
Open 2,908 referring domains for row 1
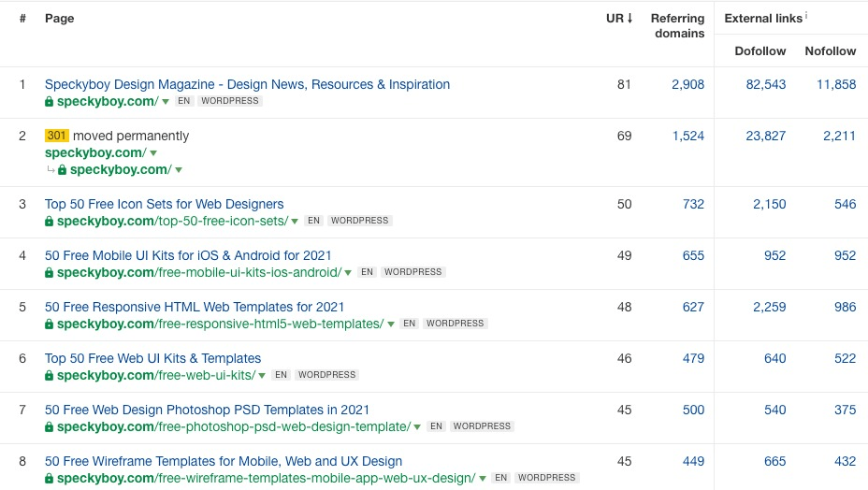[x=688, y=84]
